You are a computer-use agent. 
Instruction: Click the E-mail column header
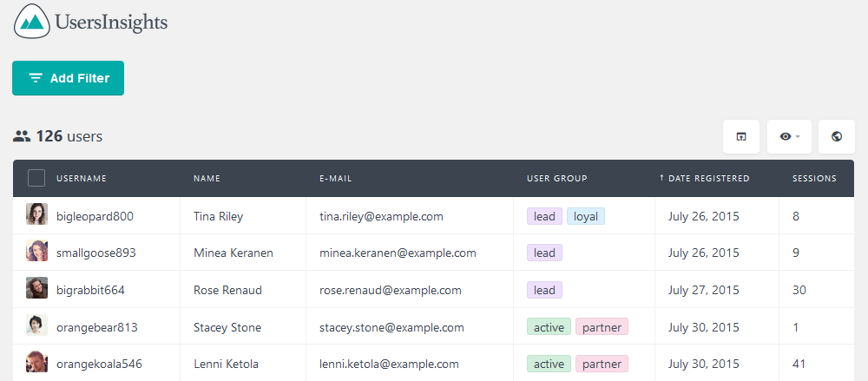pos(335,178)
